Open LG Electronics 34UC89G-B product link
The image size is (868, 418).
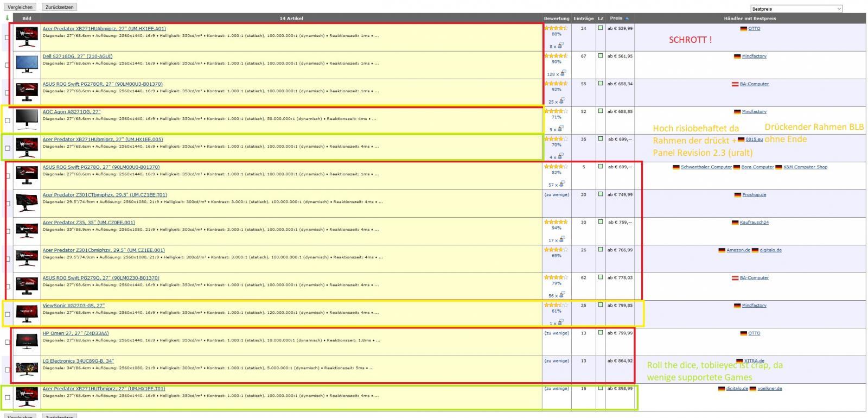coord(78,360)
